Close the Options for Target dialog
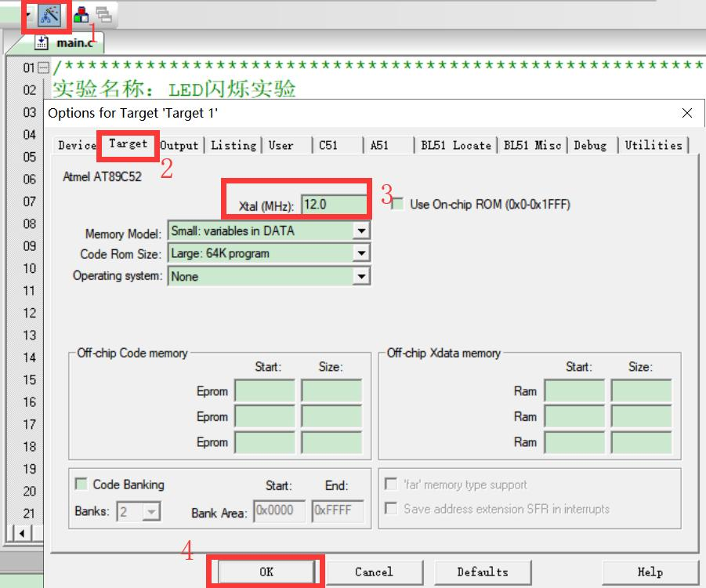This screenshot has width=706, height=588. coord(687,113)
